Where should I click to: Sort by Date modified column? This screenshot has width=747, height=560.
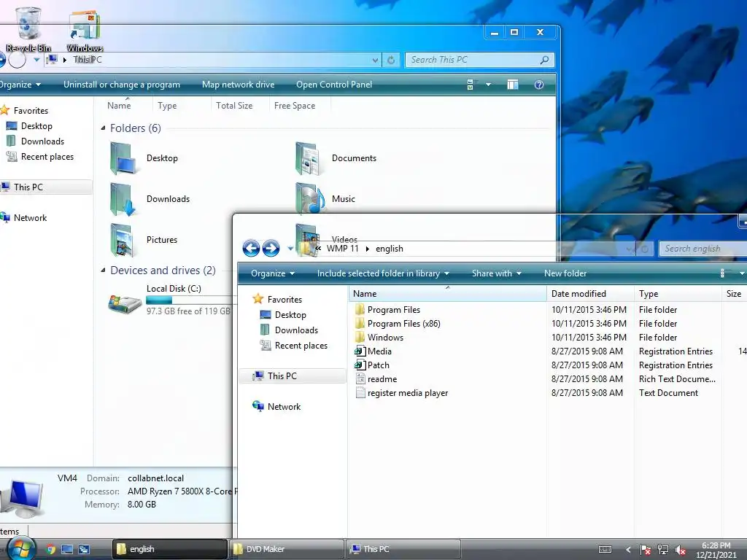coord(590,294)
